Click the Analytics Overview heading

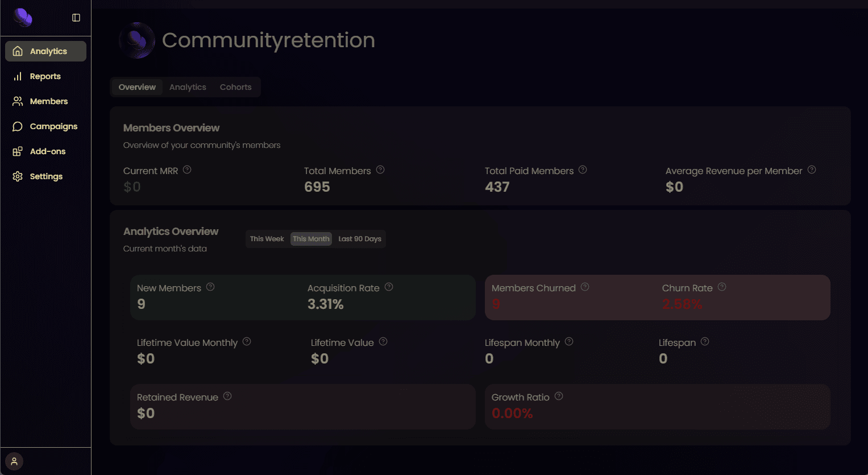171,232
